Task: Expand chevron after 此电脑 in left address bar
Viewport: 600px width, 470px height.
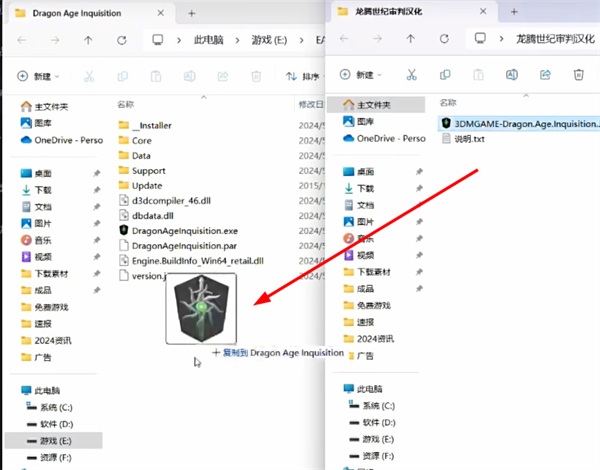Action: 237,40
